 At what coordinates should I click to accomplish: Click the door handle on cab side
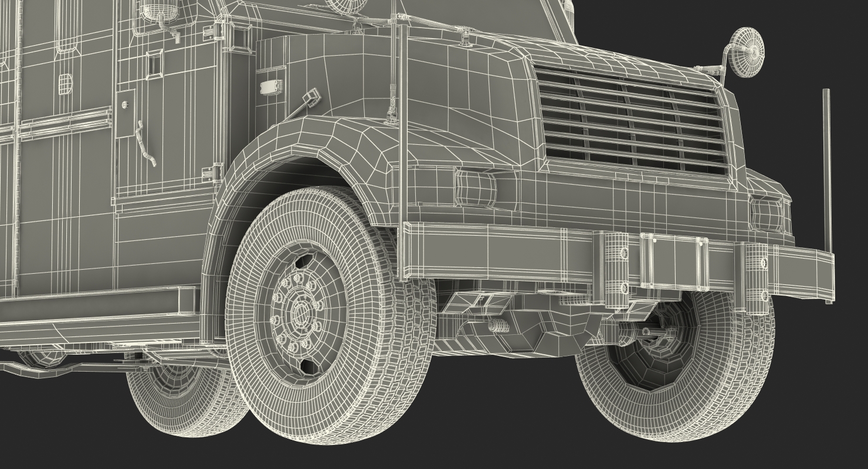point(146,144)
